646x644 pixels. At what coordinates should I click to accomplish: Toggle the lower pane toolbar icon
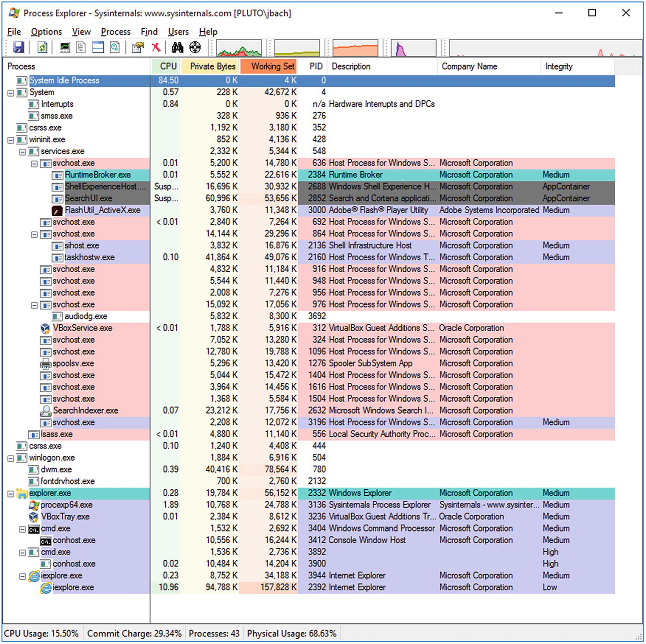98,47
